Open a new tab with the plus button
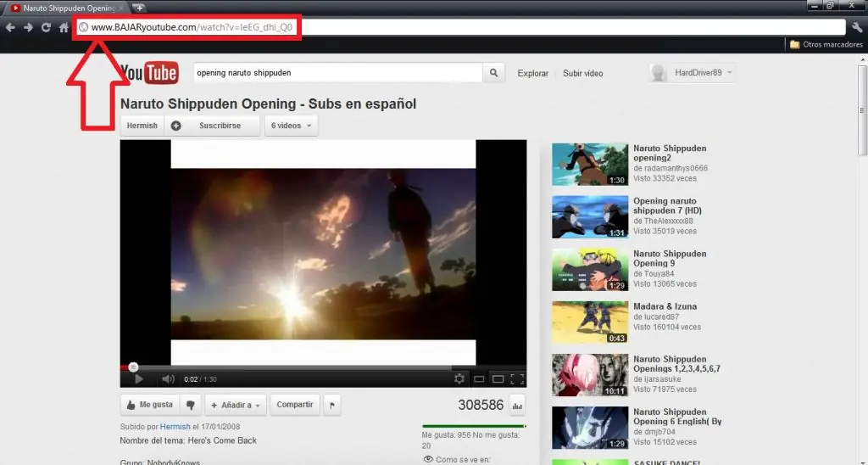The image size is (868, 465). pos(139,8)
